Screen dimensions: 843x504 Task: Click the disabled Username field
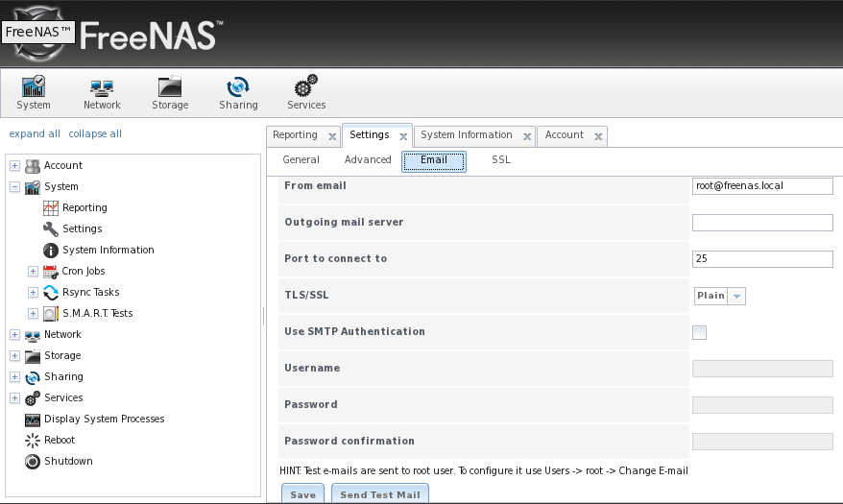[762, 369]
